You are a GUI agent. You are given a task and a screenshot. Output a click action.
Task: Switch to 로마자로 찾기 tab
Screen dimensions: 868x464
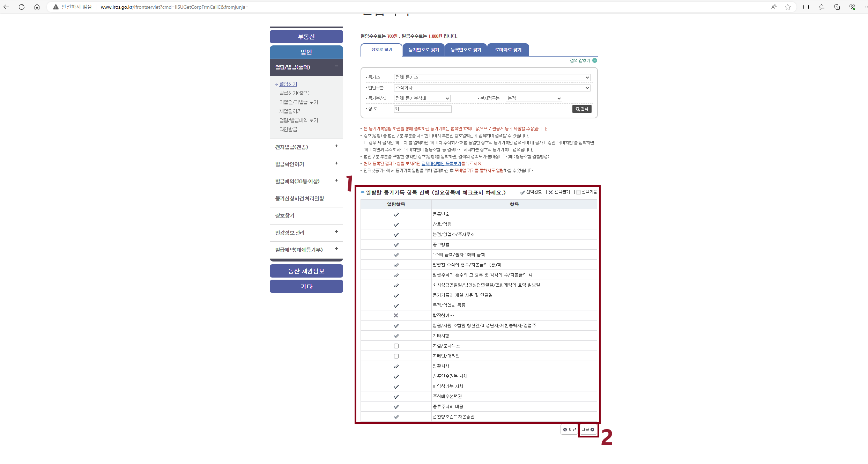(508, 50)
